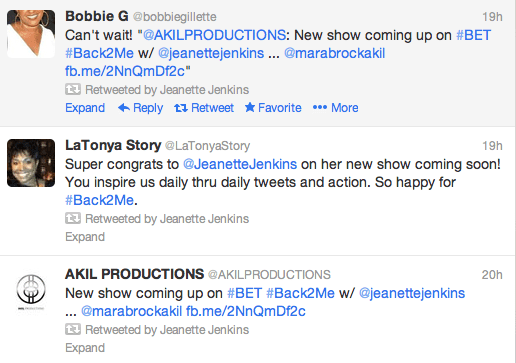Click the Reply arrow icon on Bobbie G's tweet
Viewport: 516px width, 363px height.
click(x=124, y=108)
